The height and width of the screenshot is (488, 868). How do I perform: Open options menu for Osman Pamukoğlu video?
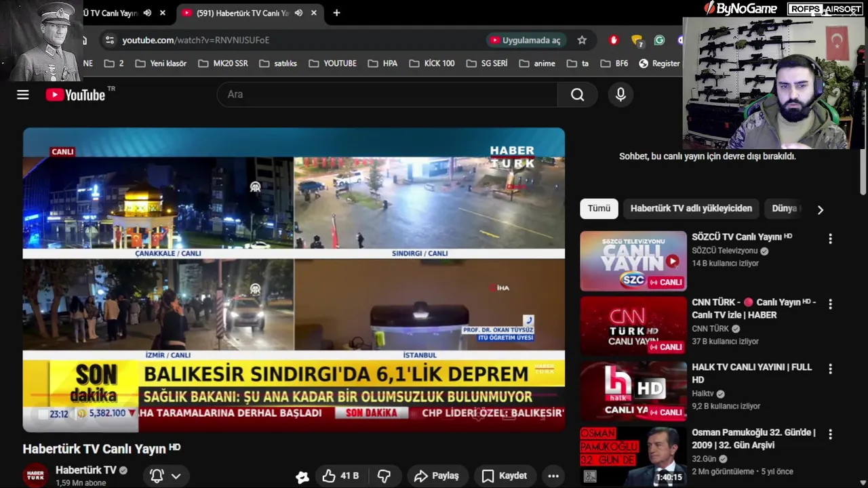(830, 434)
